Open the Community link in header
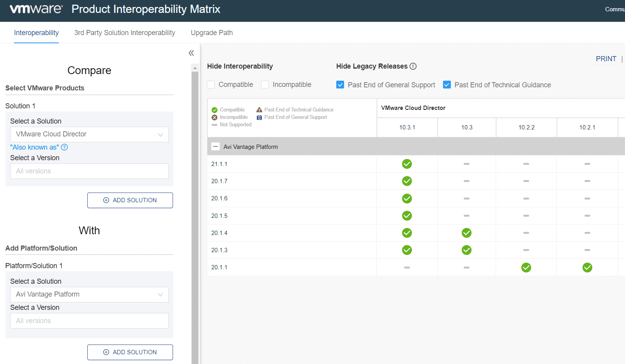 (x=615, y=9)
